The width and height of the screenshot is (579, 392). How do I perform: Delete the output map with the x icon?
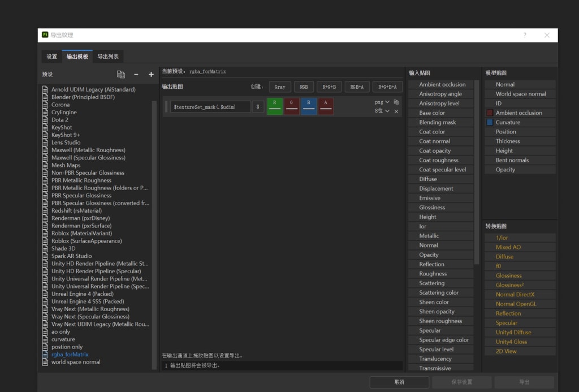[396, 111]
